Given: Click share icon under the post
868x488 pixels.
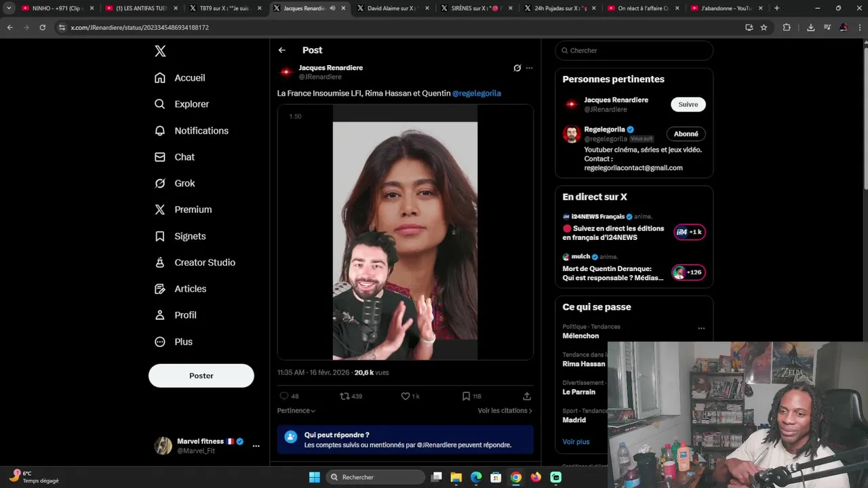Looking at the screenshot, I should 527,396.
